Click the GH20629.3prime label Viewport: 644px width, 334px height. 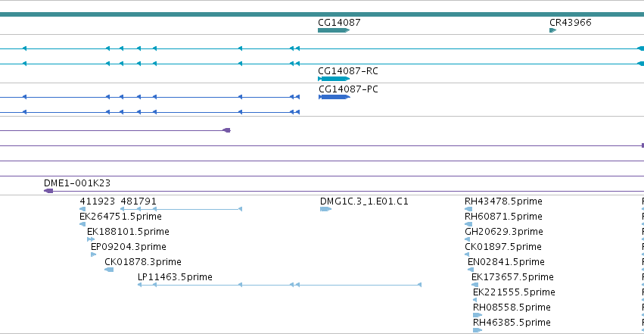[503, 232]
